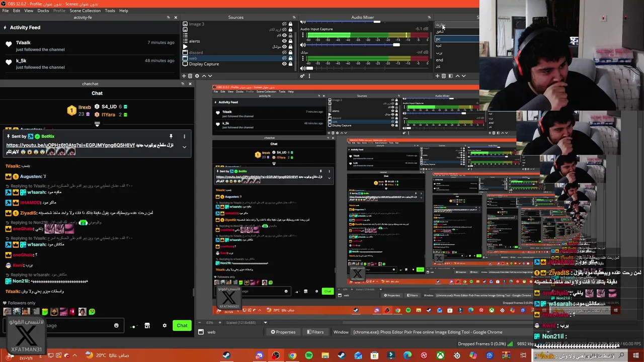Open chat settings gear

(165, 325)
